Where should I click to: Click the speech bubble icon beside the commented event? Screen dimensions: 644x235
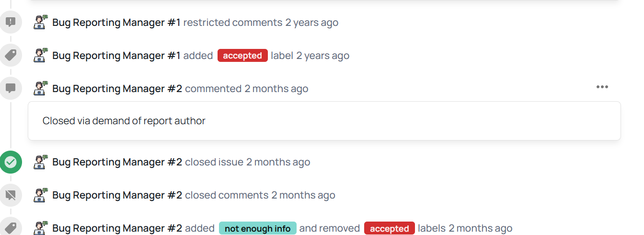click(x=11, y=88)
